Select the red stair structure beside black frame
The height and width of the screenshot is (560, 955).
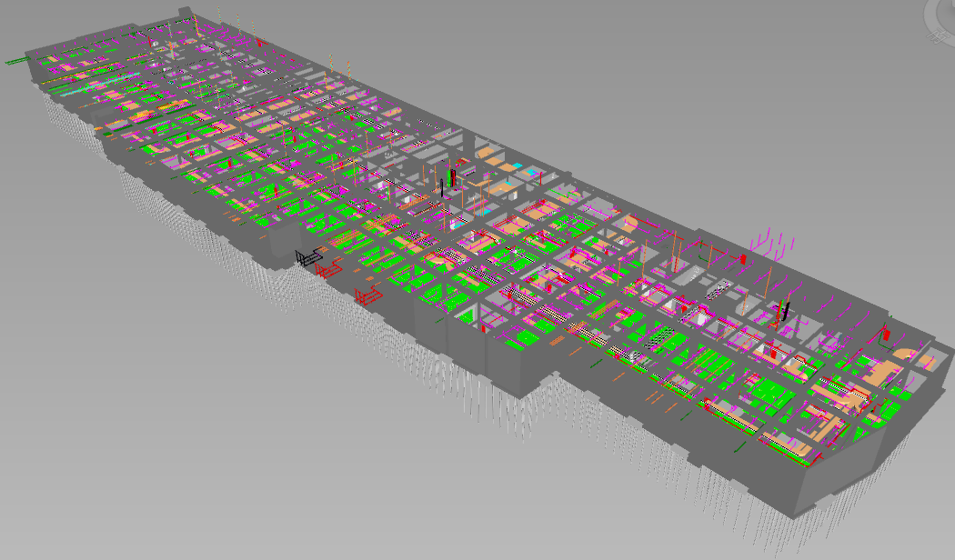pos(329,270)
